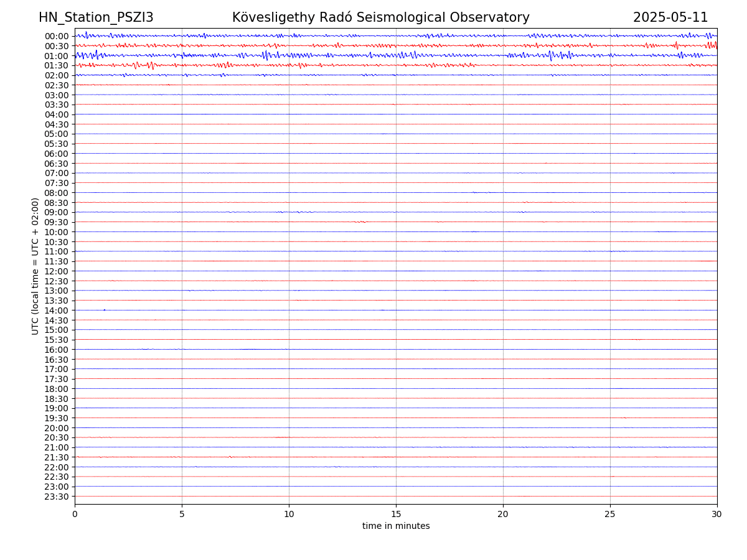Click the 2025-05-11 date label
Image resolution: width=747 pixels, height=560 pixels.
pyautogui.click(x=670, y=17)
